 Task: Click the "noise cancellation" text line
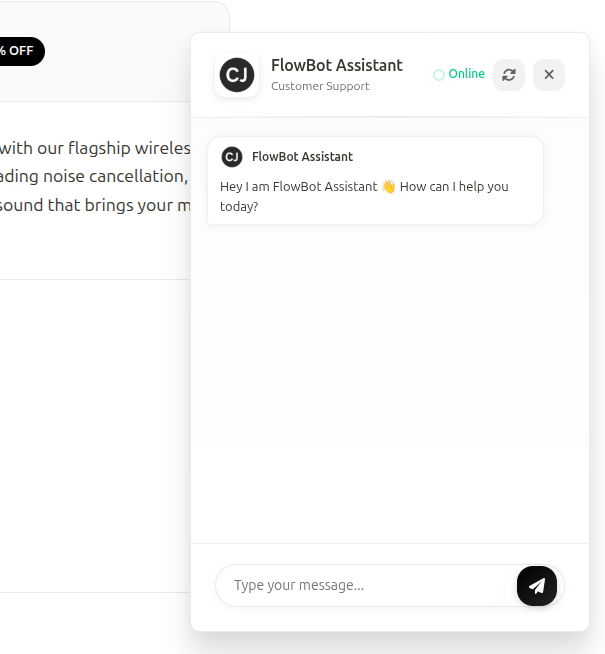coord(95,177)
